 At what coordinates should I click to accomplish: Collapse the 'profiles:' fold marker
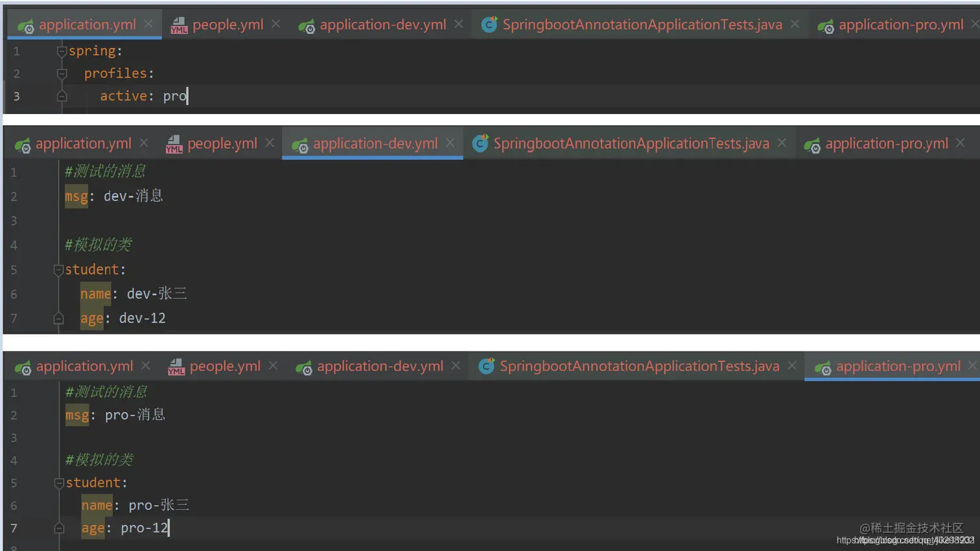click(62, 73)
